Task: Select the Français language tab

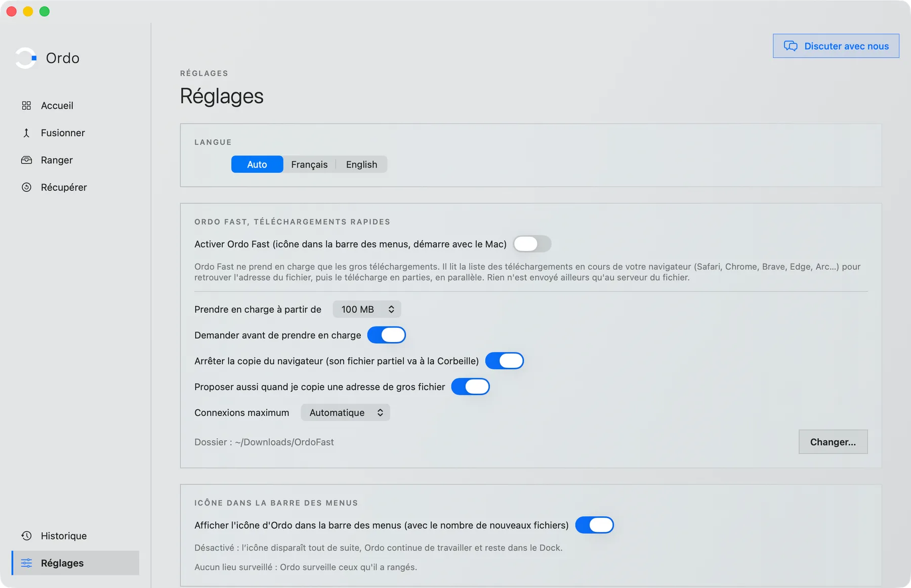Action: (x=309, y=164)
